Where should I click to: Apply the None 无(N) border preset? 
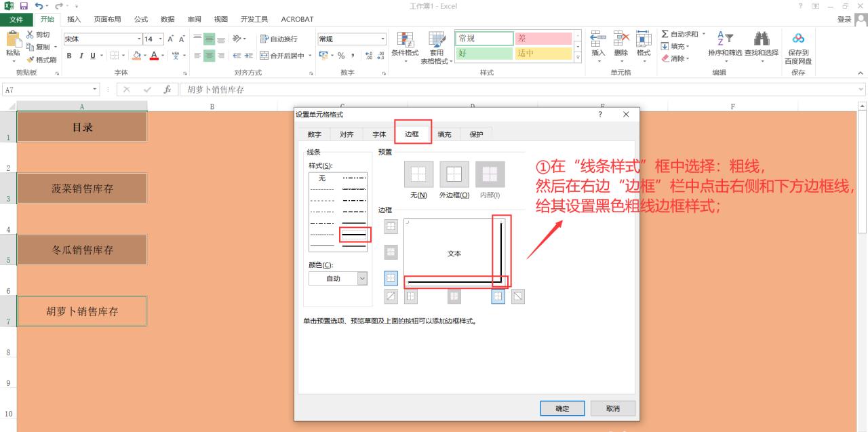(418, 174)
